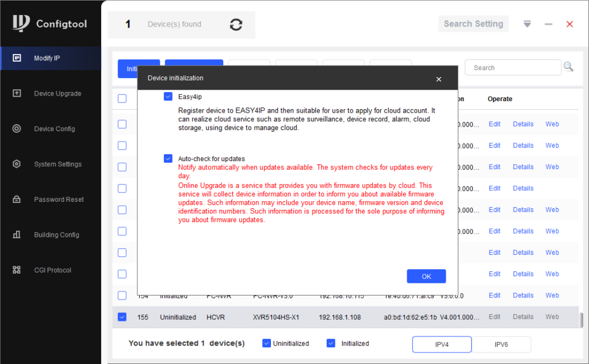Open CGI Protocol from sidebar
Viewport: 589px width, 364px height.
(52, 270)
